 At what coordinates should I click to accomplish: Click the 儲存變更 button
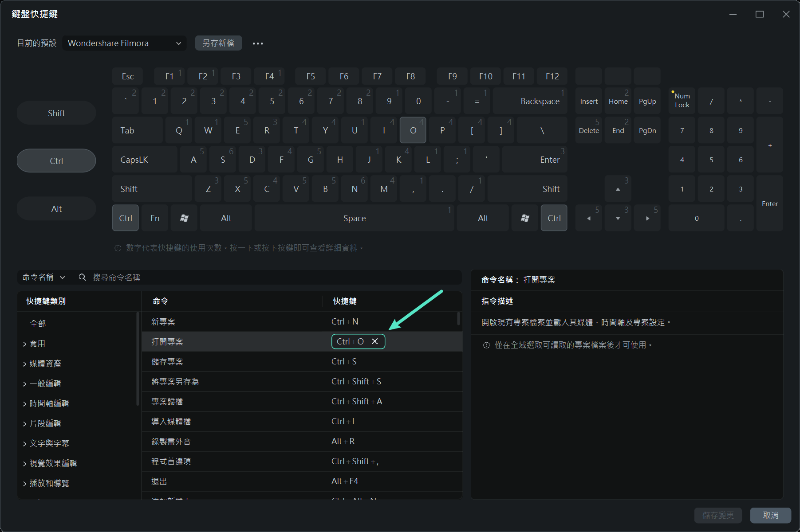[x=718, y=515]
